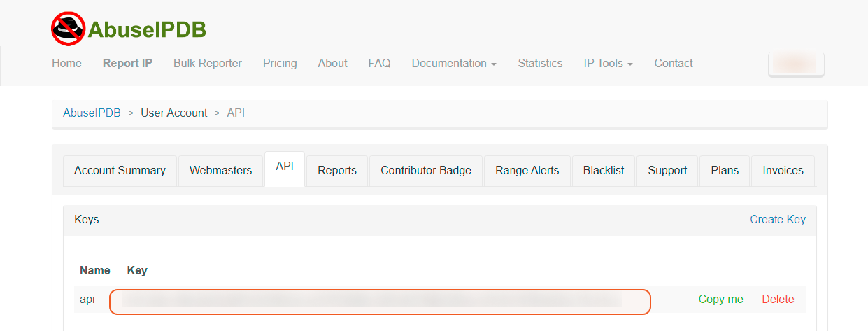868x331 pixels.
Task: Expand the IP Tools dropdown
Action: [x=608, y=63]
